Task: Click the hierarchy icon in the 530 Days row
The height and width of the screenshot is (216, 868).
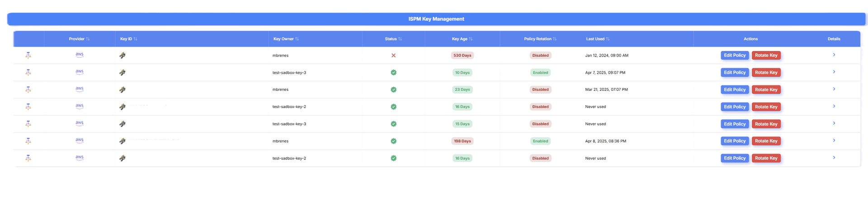Action: click(28, 55)
